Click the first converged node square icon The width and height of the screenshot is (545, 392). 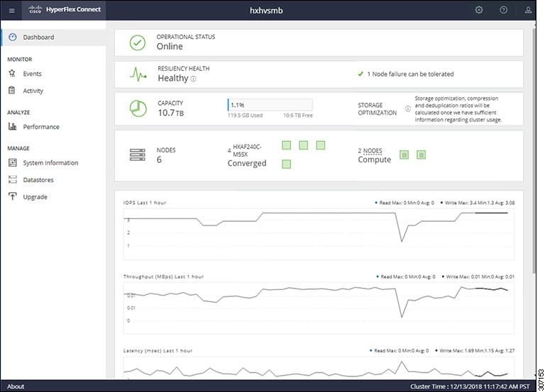click(x=286, y=145)
